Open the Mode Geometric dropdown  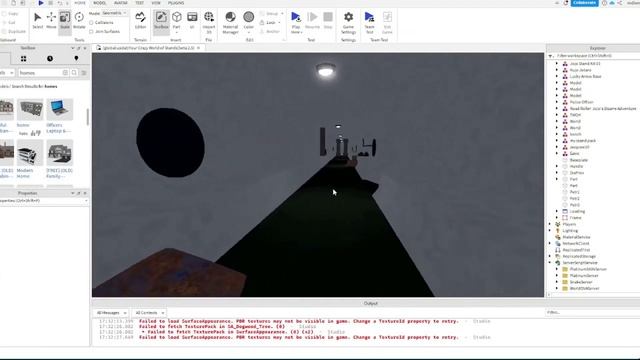click(114, 13)
